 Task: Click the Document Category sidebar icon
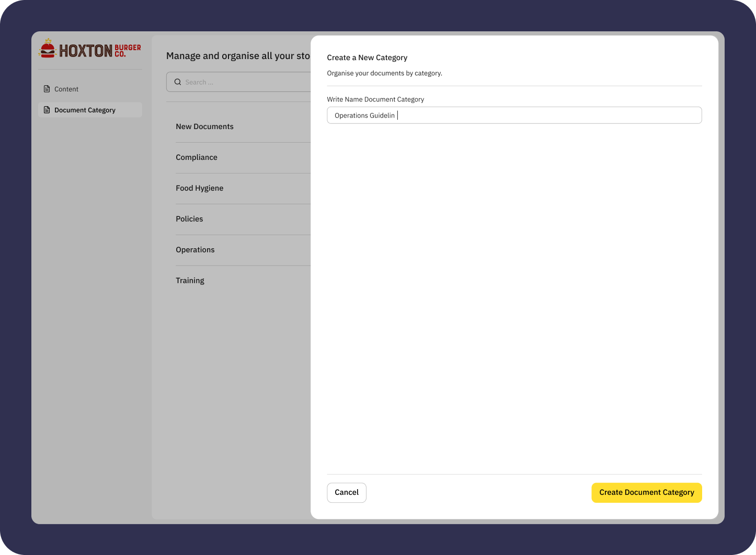(x=47, y=110)
